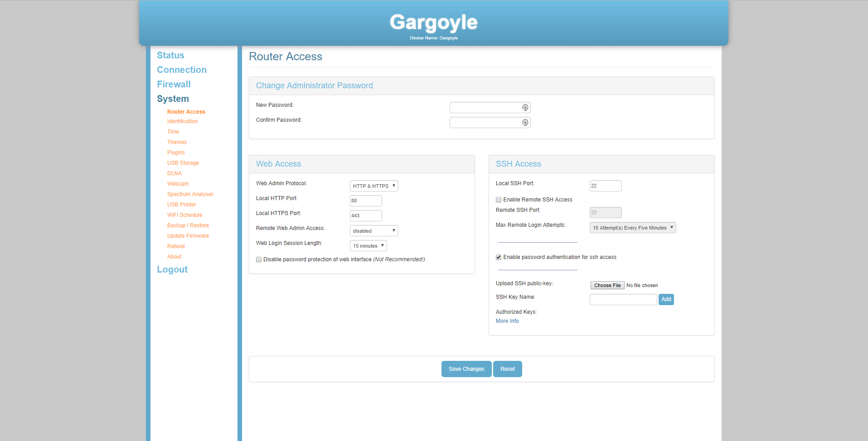Open Web Login Session Length dropdown
The width and height of the screenshot is (868, 441).
click(x=368, y=246)
